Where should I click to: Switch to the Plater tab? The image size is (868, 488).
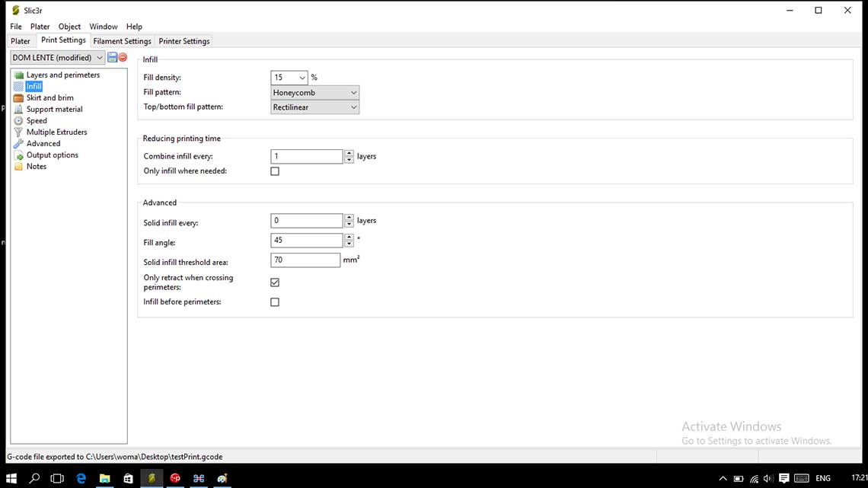21,41
